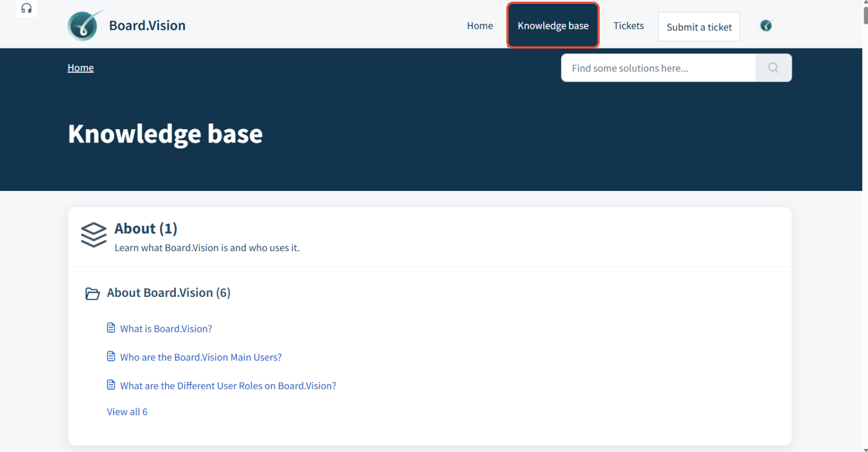Open Who are the Board.Vision Main Users?
Image resolution: width=868 pixels, height=452 pixels.
point(201,358)
